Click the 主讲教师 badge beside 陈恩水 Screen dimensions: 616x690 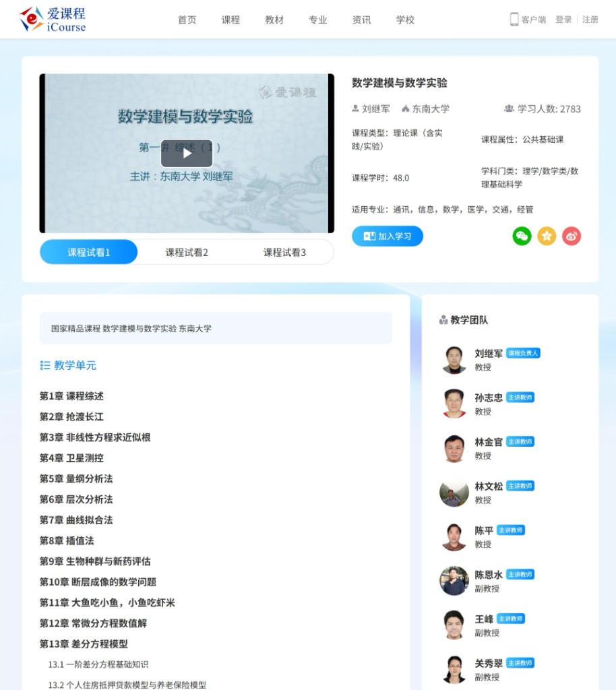click(520, 574)
